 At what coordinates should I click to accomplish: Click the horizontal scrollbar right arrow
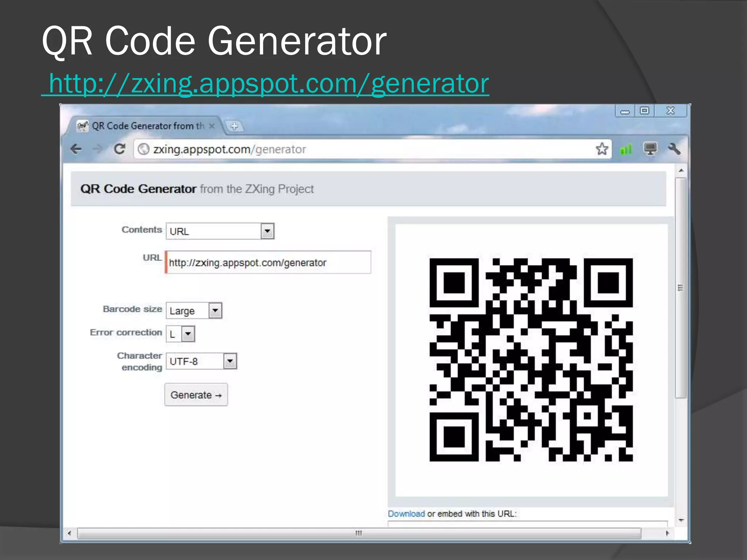[x=667, y=533]
